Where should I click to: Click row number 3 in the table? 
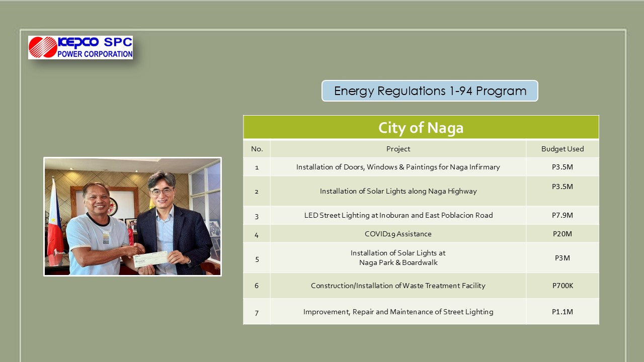pyautogui.click(x=257, y=216)
